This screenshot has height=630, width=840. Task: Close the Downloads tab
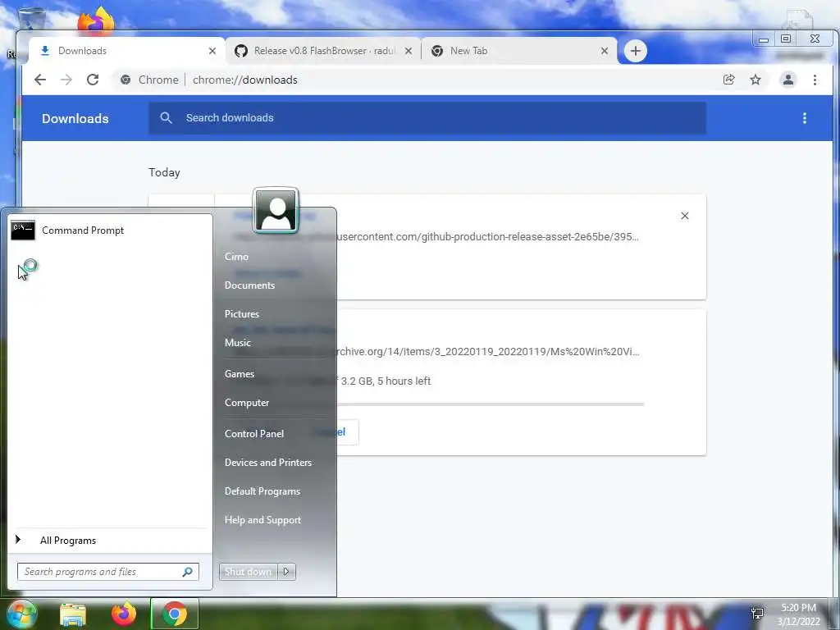click(x=212, y=51)
